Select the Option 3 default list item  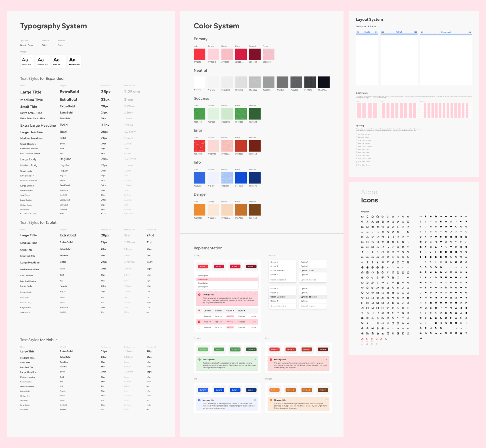pos(282,271)
